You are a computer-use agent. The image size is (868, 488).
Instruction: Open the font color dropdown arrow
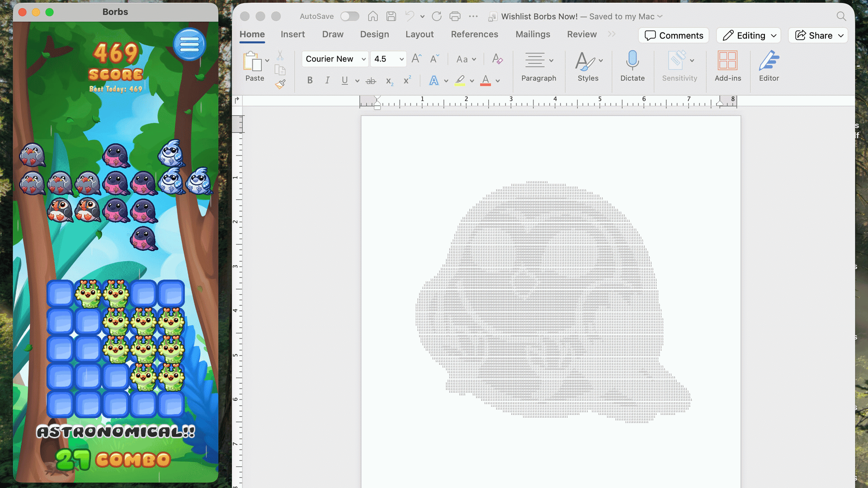click(x=498, y=81)
